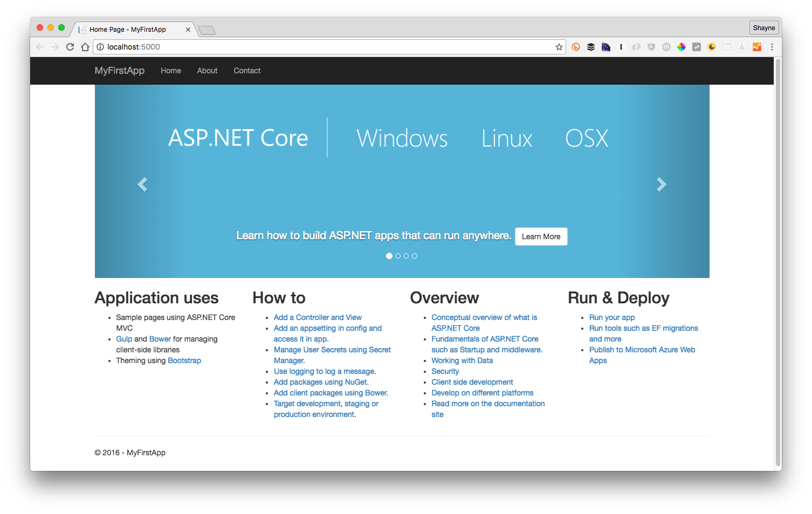
Task: Open the dark-mode moon extension icon
Action: pyautogui.click(x=711, y=47)
